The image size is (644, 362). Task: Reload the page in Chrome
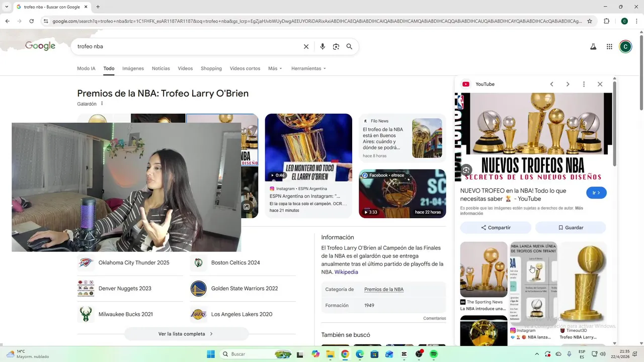31,21
